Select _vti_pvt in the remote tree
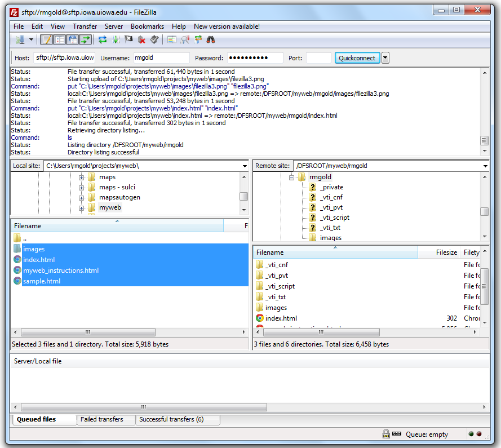Viewport: 501px width, 448px height. 332,208
